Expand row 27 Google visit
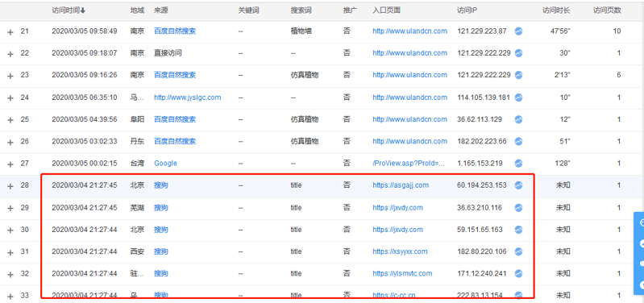 (x=10, y=164)
